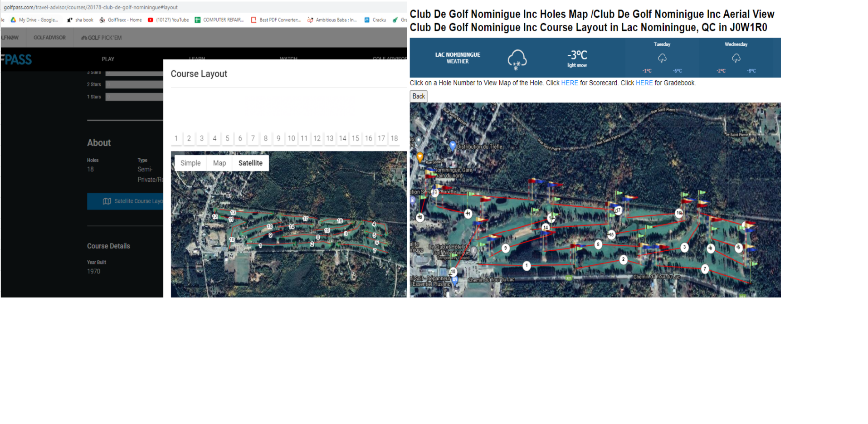Choose hole 4 button in Course Layout
Image resolution: width=868 pixels, height=424 pixels.
215,138
